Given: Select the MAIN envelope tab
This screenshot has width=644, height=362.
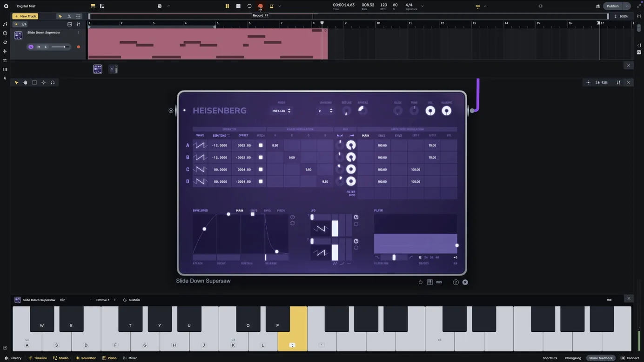Looking at the screenshot, I should (x=240, y=211).
